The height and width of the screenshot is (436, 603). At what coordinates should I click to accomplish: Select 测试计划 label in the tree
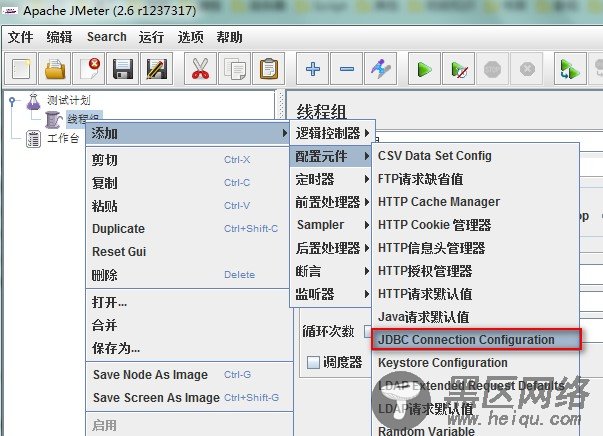(69, 100)
